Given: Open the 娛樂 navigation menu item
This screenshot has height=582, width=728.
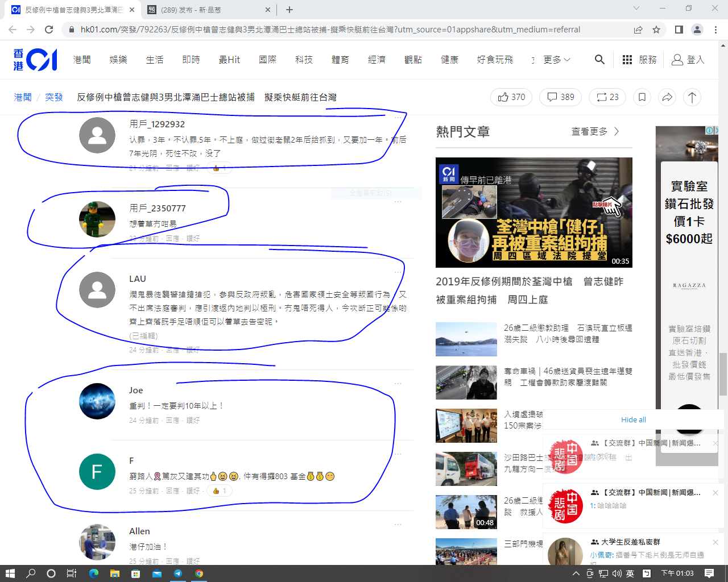Looking at the screenshot, I should click(x=118, y=60).
